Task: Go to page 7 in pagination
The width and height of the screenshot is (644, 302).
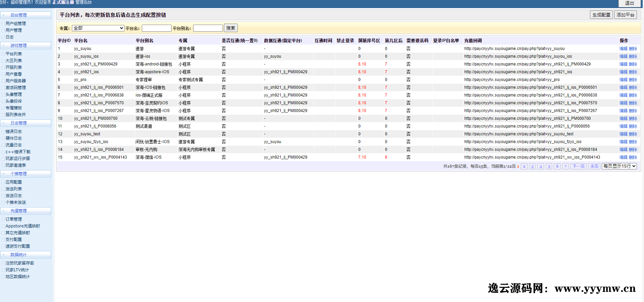Action: pyautogui.click(x=565, y=166)
